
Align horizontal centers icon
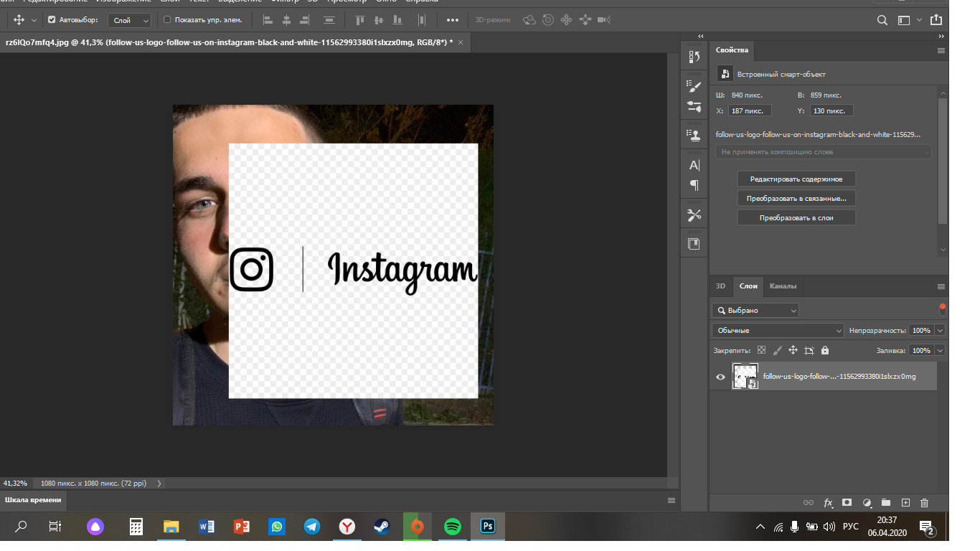tap(287, 20)
